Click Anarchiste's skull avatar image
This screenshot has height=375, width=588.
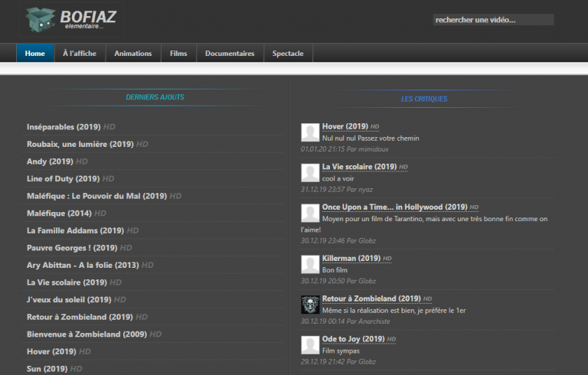pos(310,304)
